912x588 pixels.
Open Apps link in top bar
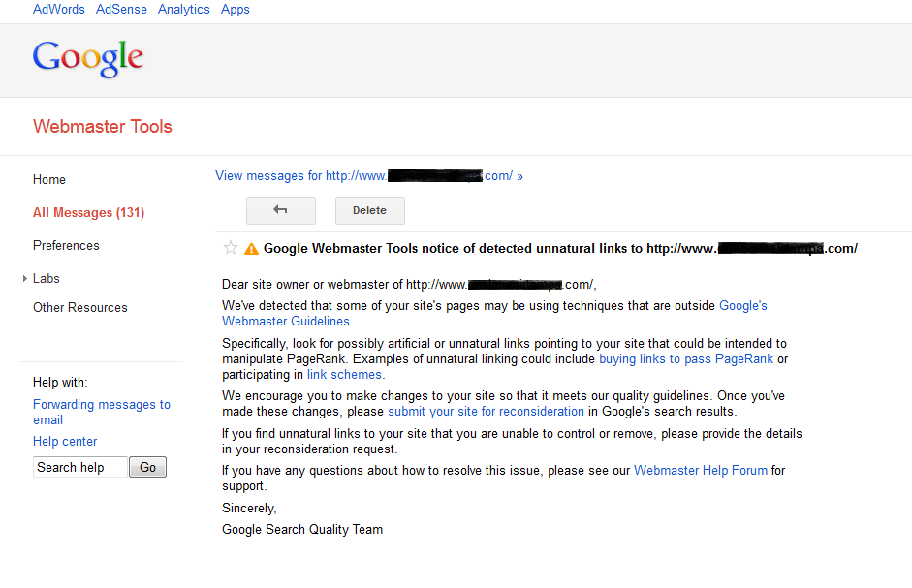pos(235,10)
